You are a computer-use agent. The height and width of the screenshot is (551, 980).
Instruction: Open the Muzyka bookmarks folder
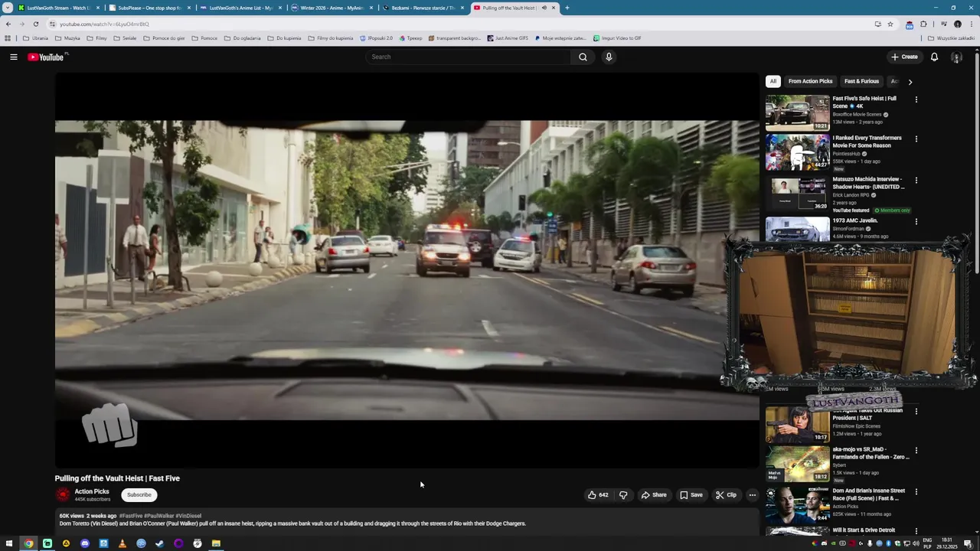tap(67, 38)
